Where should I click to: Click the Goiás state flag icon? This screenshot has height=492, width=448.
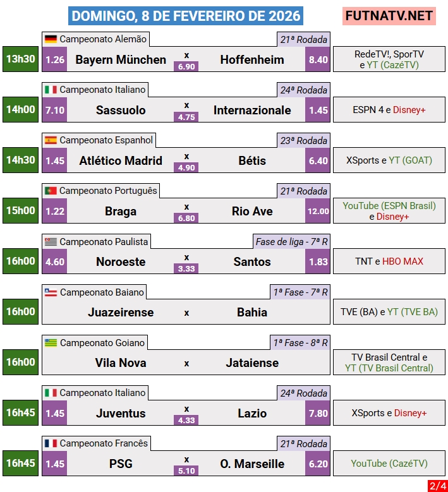click(51, 342)
